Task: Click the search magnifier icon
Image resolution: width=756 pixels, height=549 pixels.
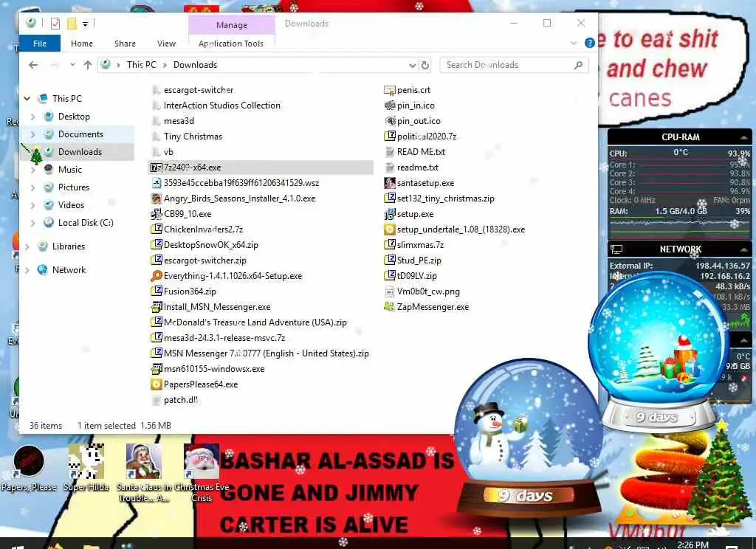Action: pos(578,65)
